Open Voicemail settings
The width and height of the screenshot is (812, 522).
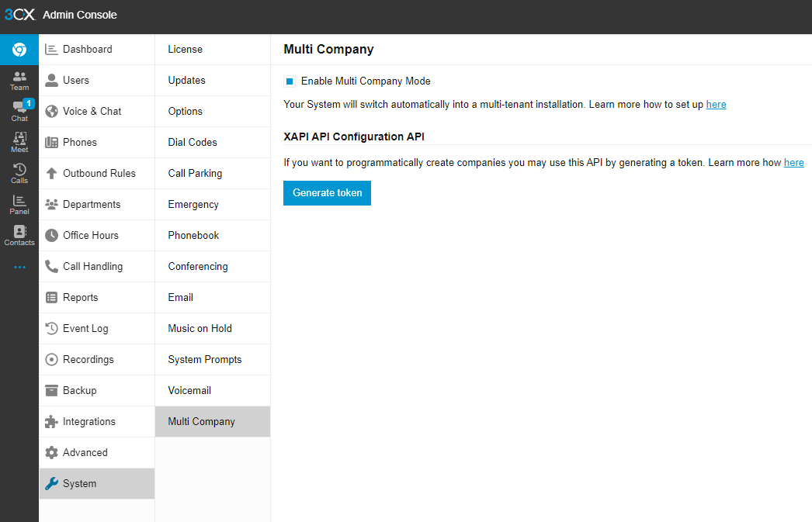point(213,391)
